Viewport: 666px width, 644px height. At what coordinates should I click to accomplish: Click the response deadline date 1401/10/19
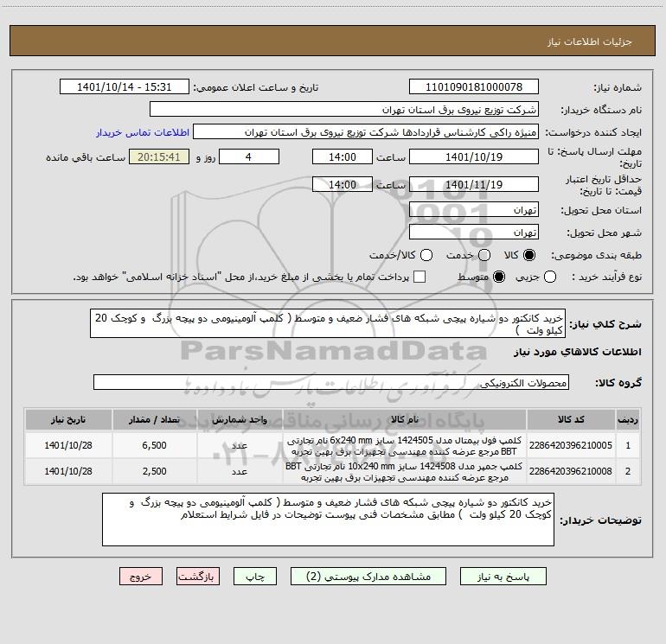pos(474,156)
